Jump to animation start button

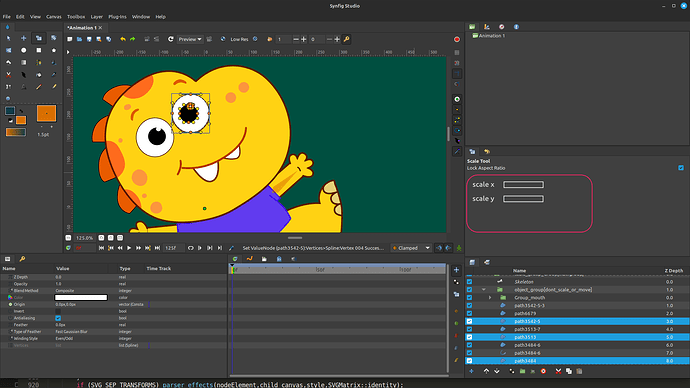click(101, 248)
